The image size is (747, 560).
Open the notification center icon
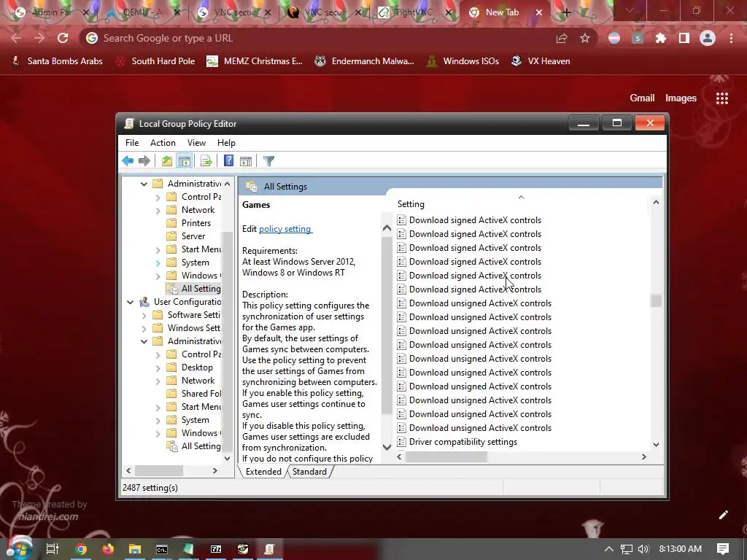723,549
